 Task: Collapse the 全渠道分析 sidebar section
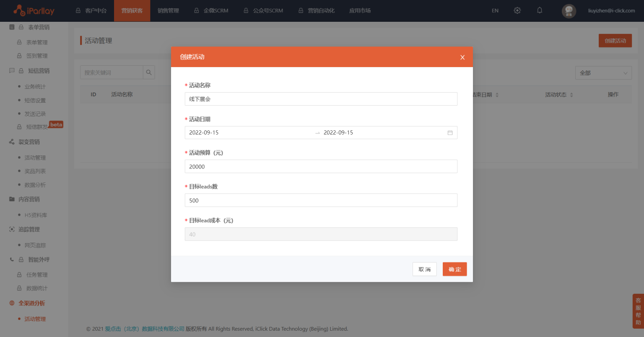click(31, 303)
